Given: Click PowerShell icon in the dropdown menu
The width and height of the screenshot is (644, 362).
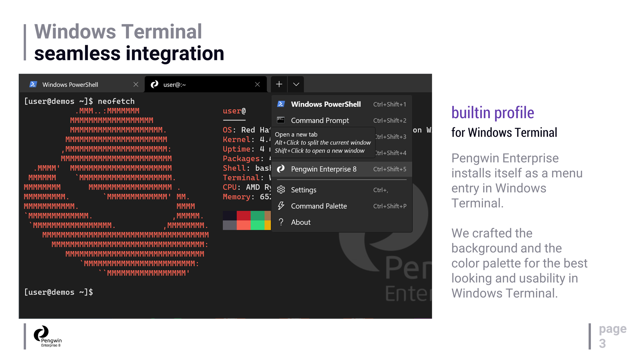Looking at the screenshot, I should click(x=281, y=104).
